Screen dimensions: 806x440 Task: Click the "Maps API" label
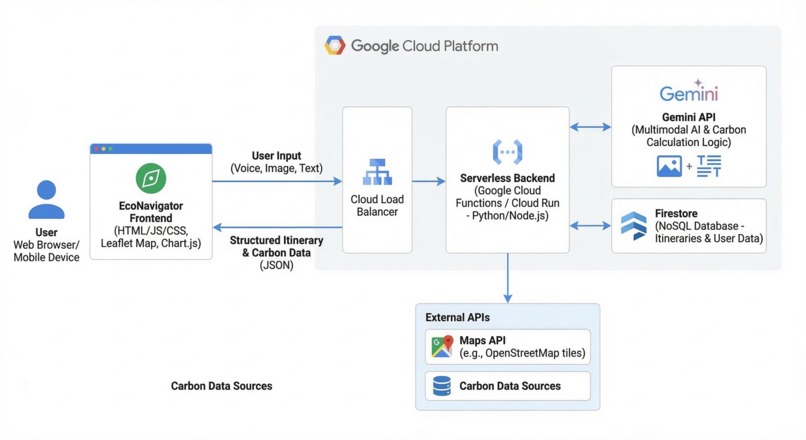(482, 340)
